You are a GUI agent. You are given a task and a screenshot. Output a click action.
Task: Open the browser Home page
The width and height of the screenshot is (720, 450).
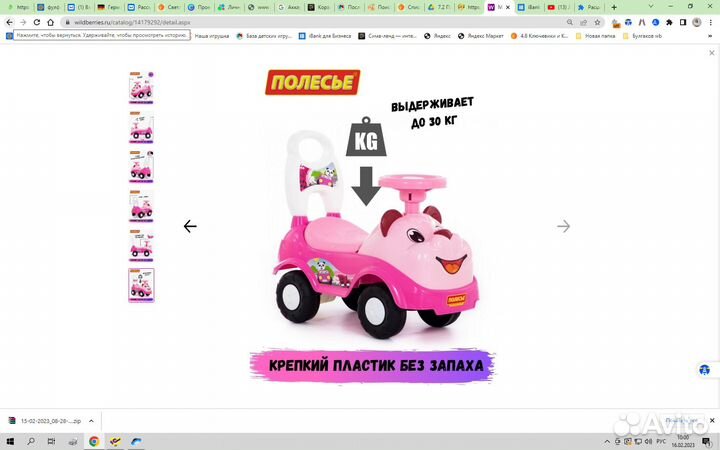51,22
